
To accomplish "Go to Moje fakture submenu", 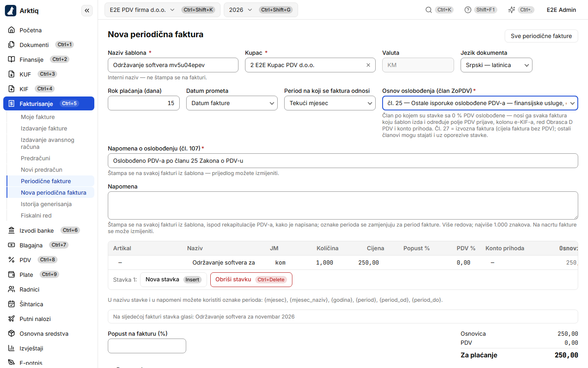I will (38, 117).
